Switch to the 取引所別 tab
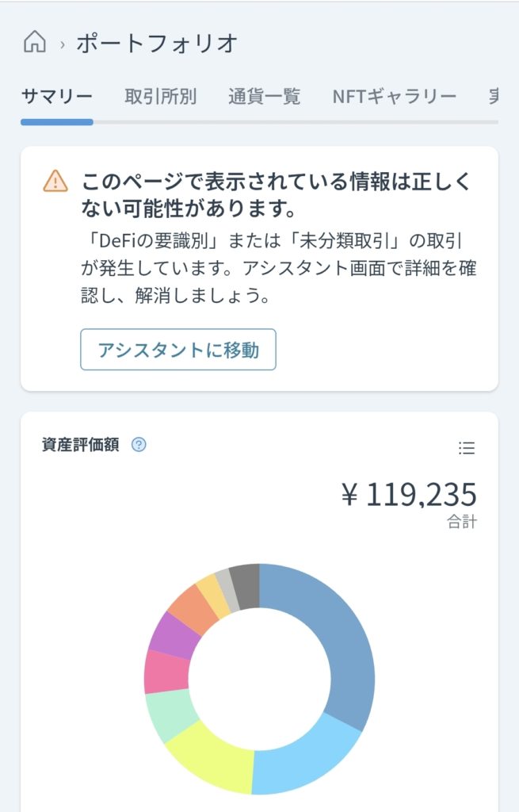 161,97
